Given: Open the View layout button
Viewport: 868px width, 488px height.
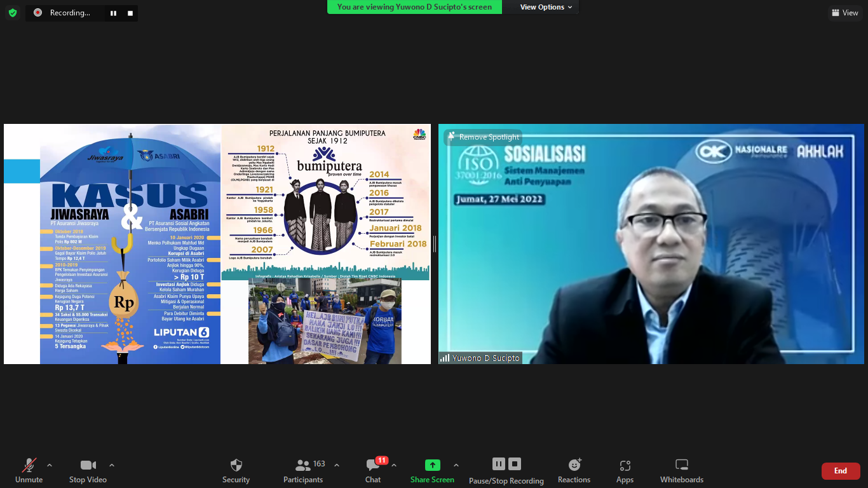Looking at the screenshot, I should [x=844, y=13].
